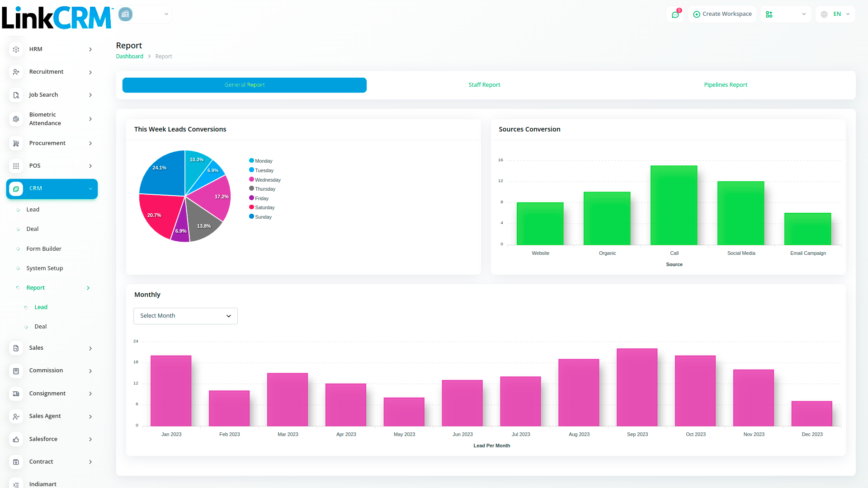The width and height of the screenshot is (868, 488).
Task: Click the Procurement cart icon
Action: point(16,143)
